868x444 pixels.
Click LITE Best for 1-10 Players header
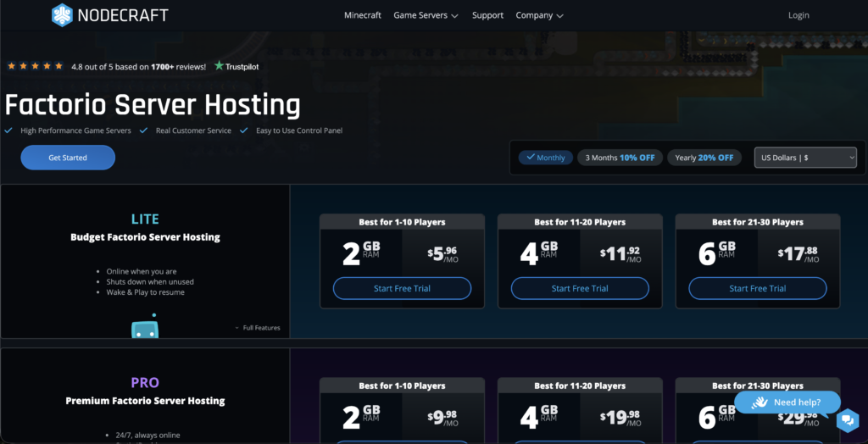click(402, 222)
